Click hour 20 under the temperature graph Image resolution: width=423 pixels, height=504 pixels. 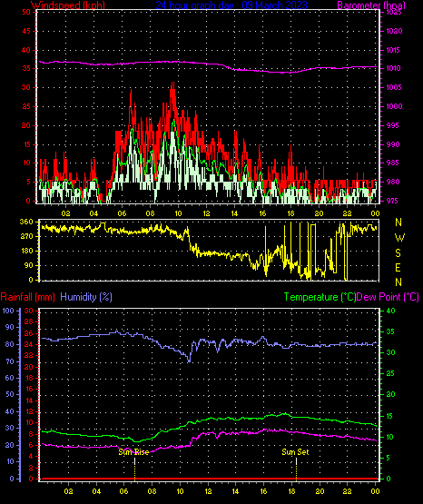[x=320, y=491]
